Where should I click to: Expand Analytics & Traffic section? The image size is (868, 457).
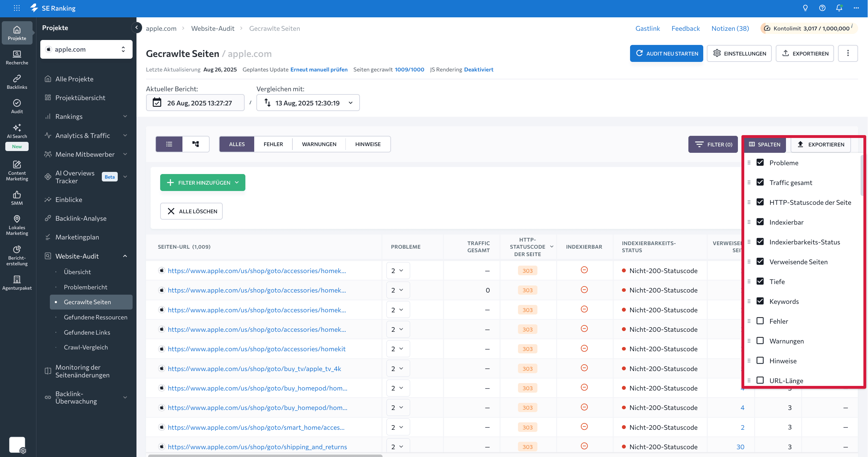pyautogui.click(x=125, y=135)
